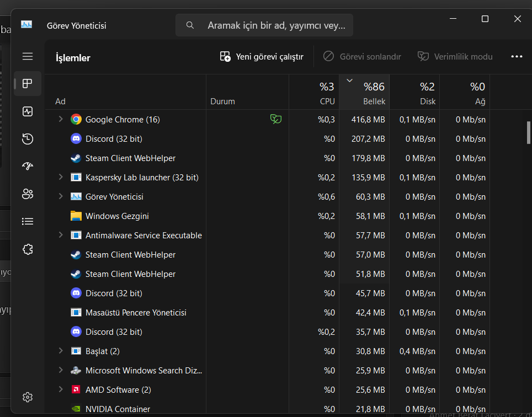532x417 pixels.
Task: Click Görevi sonlandır button
Action: click(361, 57)
